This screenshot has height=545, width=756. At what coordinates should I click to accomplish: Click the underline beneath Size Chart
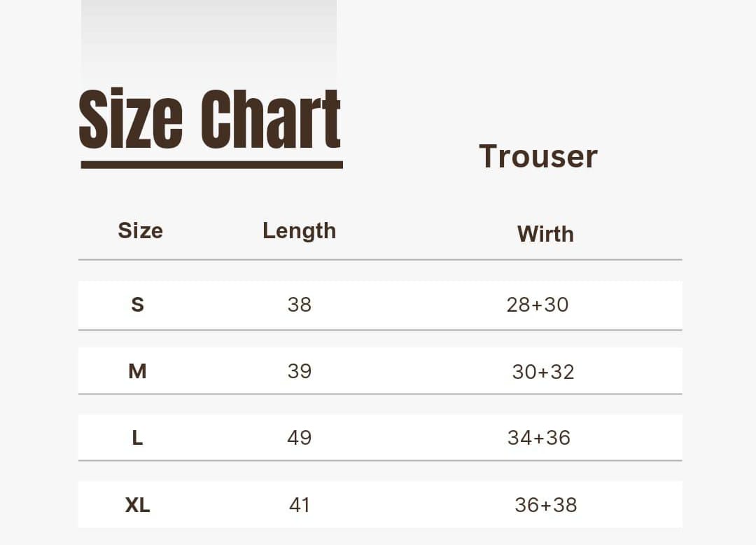211,165
